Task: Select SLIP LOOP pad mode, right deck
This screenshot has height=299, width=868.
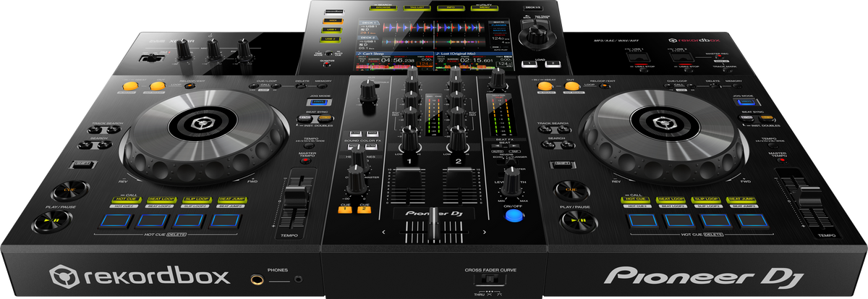Action: 706,198
